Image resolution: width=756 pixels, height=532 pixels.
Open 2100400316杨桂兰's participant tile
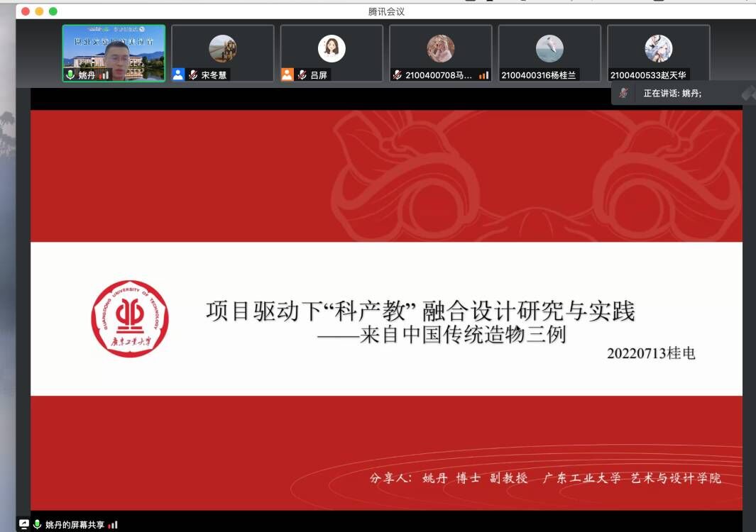549,50
